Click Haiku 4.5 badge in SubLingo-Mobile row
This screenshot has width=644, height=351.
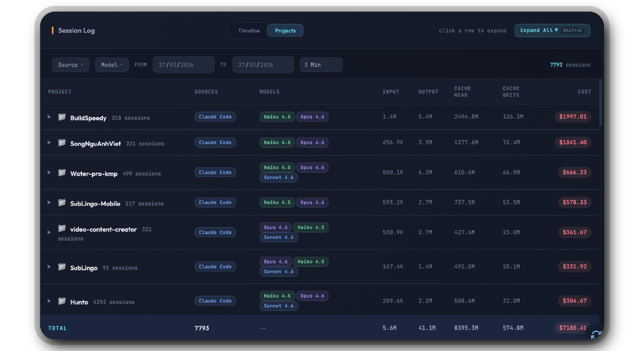pos(277,202)
